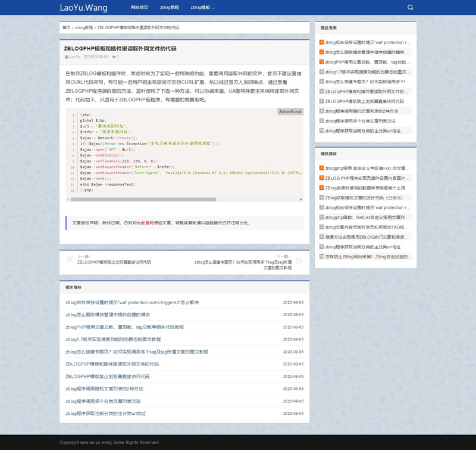Open the zblog教程 navigation item
Viewport: 476px width, 450px height.
(x=170, y=7)
